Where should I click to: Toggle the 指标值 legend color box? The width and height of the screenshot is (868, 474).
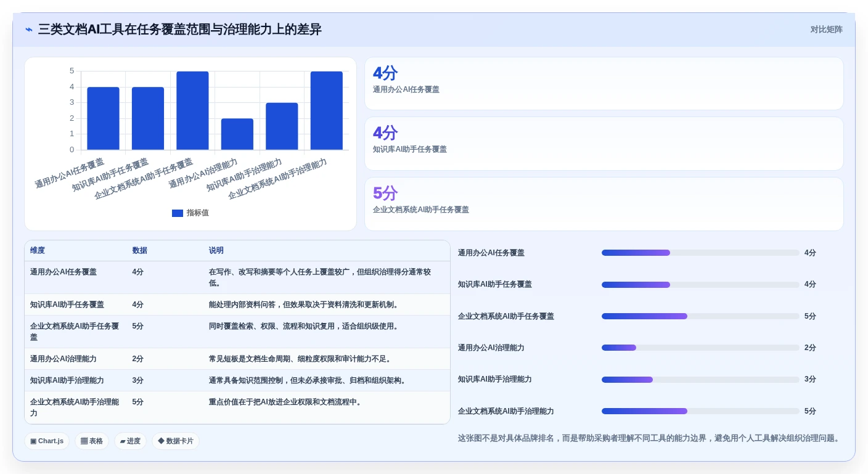178,213
